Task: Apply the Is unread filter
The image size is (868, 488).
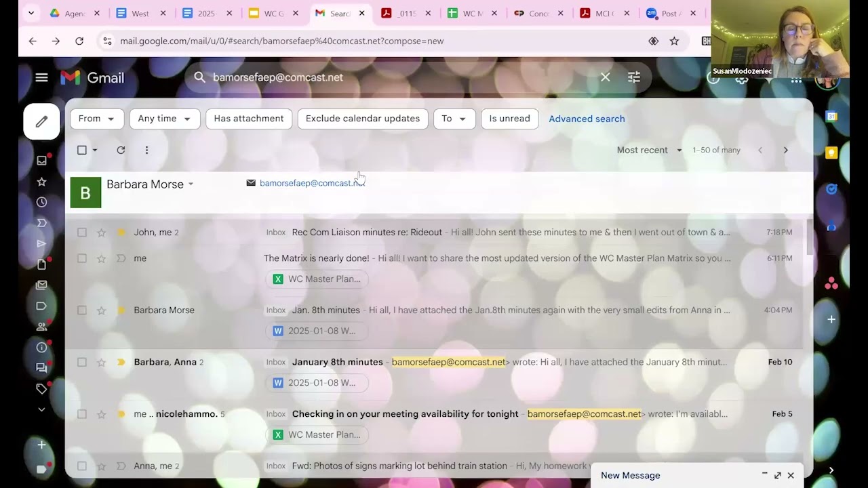Action: pyautogui.click(x=510, y=119)
